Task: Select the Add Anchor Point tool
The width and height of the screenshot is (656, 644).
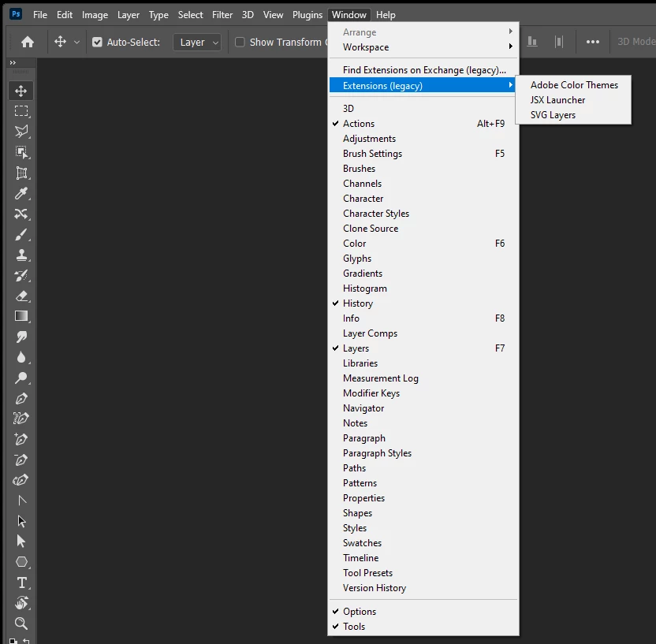Action: 21,439
